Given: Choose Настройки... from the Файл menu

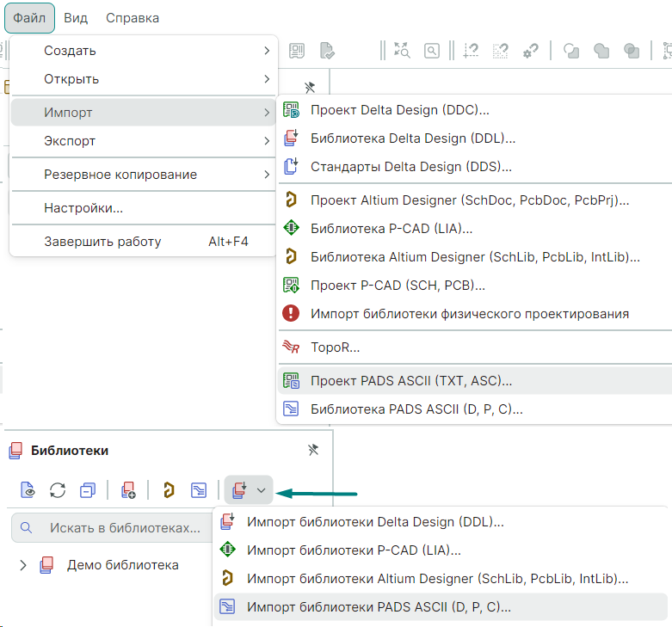Looking at the screenshot, I should pyautogui.click(x=83, y=208).
